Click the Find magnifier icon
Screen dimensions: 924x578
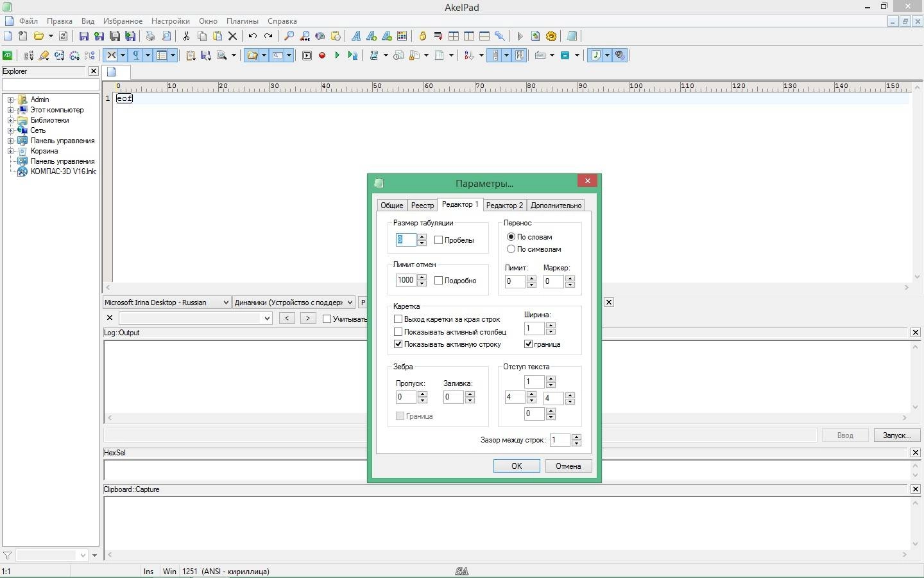tap(289, 36)
